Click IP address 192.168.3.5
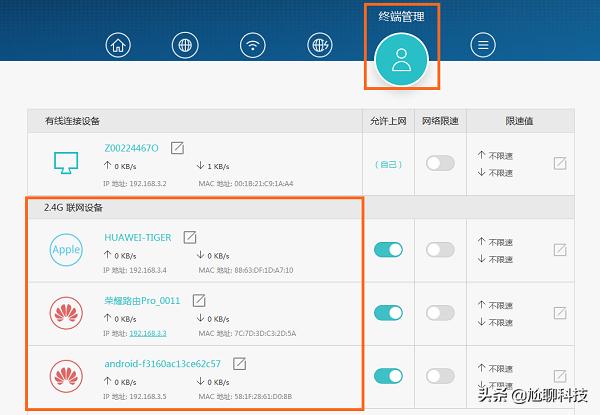Image resolution: width=600 pixels, height=415 pixels. [x=148, y=397]
